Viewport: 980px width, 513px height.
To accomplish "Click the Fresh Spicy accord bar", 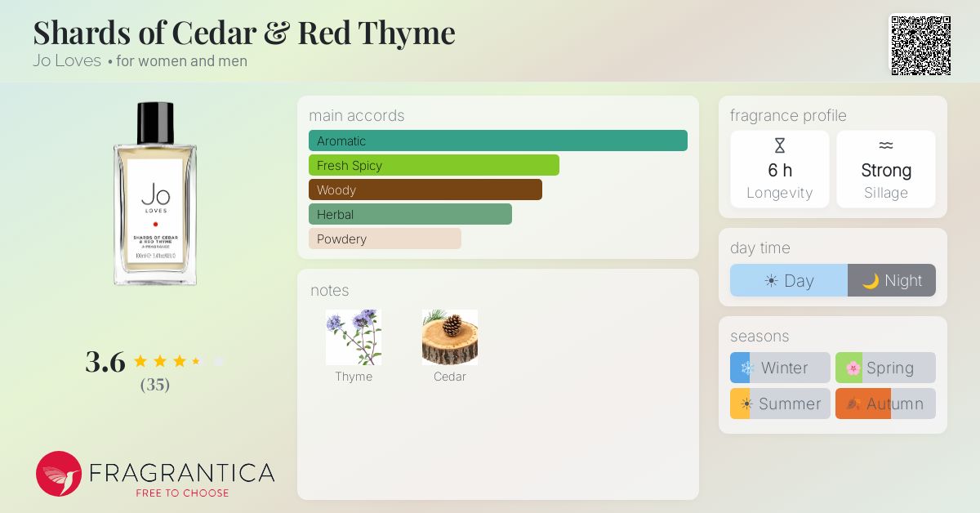I will pos(434,165).
